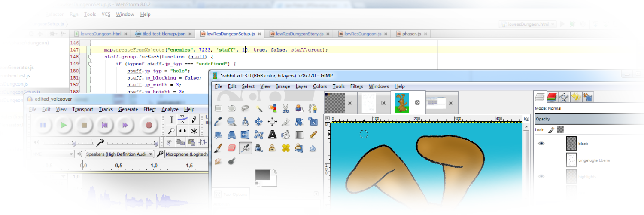This screenshot has height=215, width=644.
Task: Select Audacity's Zoom magnifier tool
Action: (171, 131)
